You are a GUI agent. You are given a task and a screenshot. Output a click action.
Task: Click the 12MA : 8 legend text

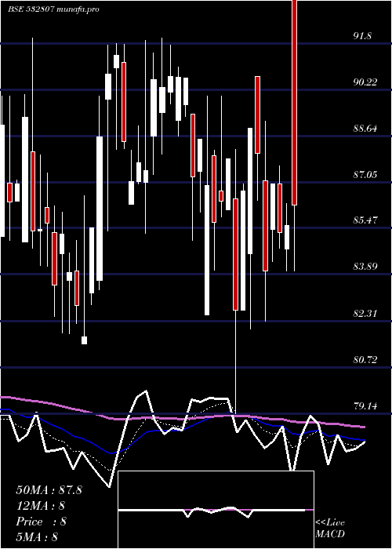pyautogui.click(x=41, y=506)
